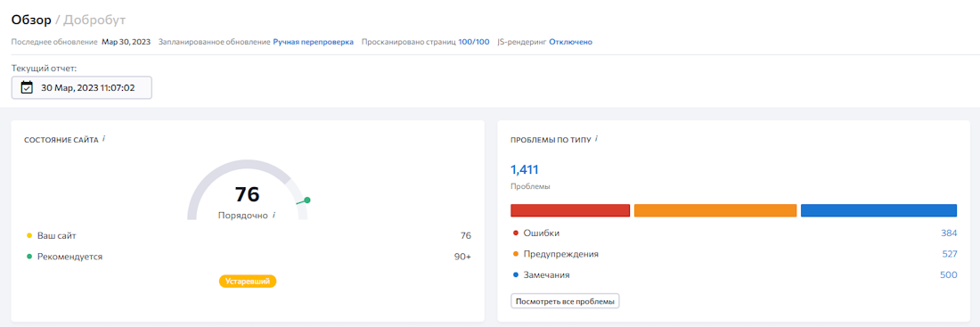Open the 500 notices count link
This screenshot has width=980, height=327.
[949, 274]
